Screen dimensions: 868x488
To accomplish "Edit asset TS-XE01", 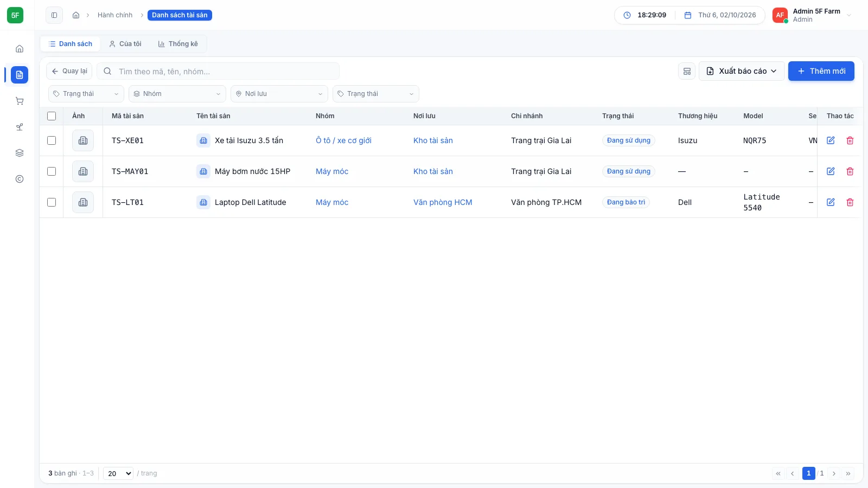I will point(831,140).
